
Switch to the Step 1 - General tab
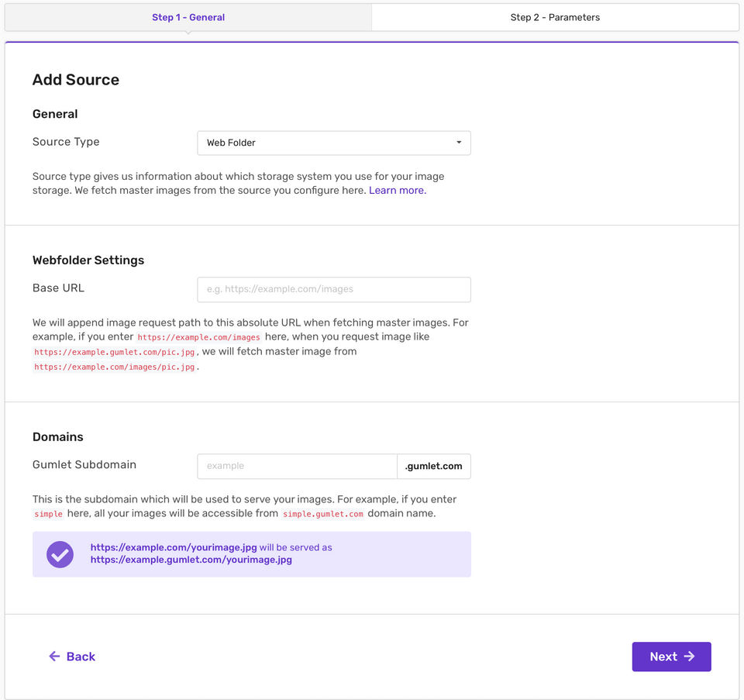point(188,17)
